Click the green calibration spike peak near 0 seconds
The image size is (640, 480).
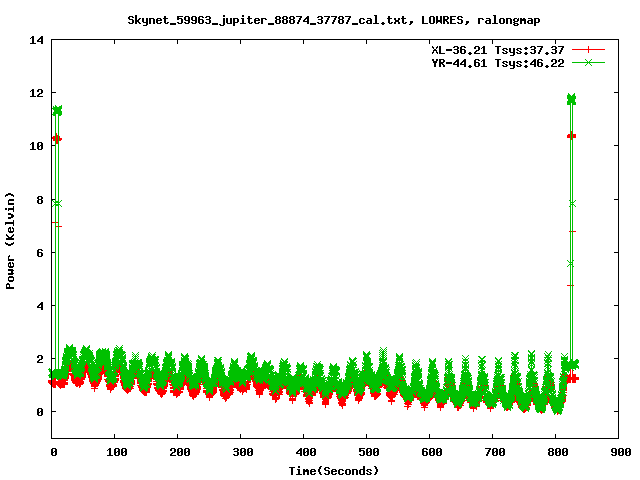[x=57, y=110]
